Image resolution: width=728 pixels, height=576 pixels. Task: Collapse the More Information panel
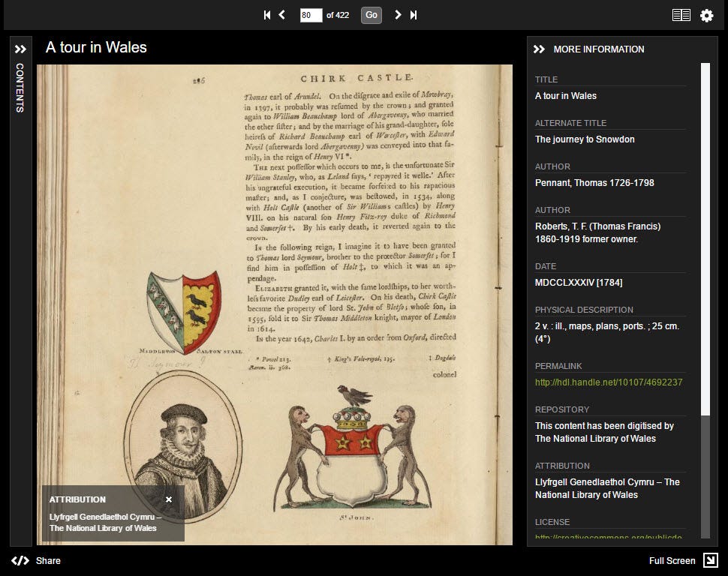tap(539, 49)
